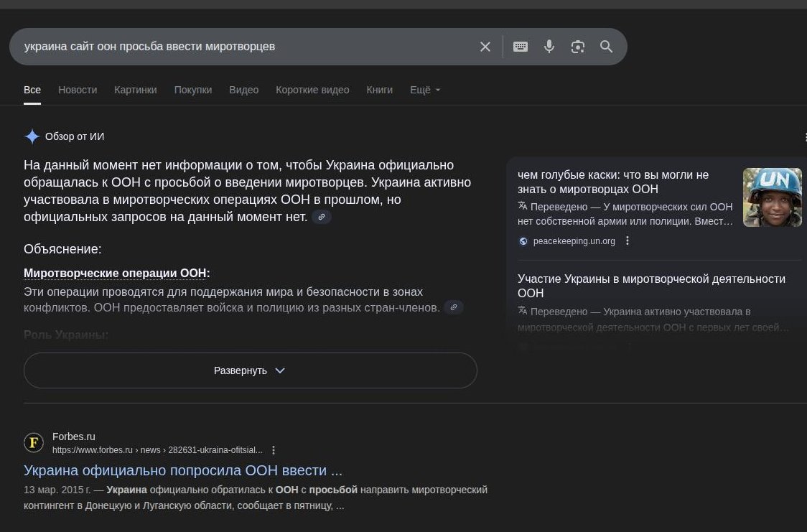Switch to the Новости tab
The width and height of the screenshot is (807, 532).
[x=78, y=90]
